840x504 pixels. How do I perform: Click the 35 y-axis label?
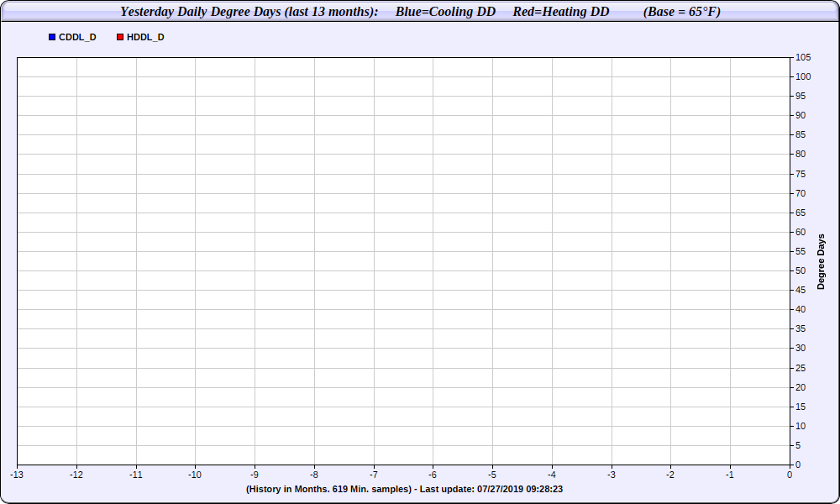[801, 328]
